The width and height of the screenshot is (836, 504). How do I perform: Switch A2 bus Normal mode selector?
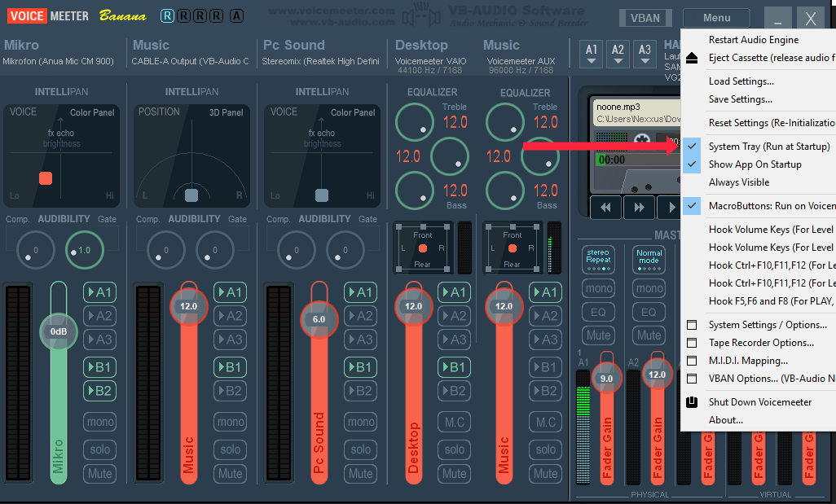click(649, 259)
